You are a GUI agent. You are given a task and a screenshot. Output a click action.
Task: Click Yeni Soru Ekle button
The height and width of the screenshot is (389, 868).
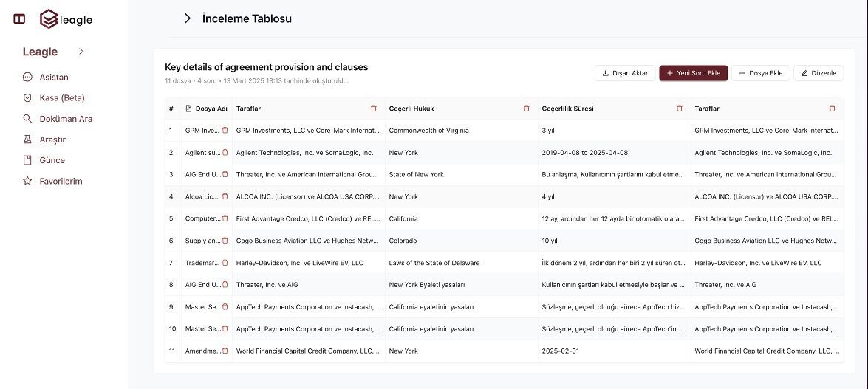coord(693,73)
